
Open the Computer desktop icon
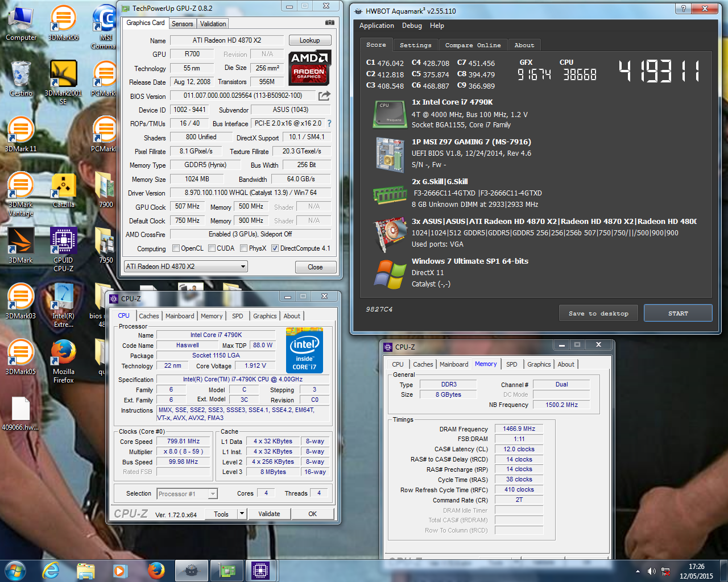21,24
